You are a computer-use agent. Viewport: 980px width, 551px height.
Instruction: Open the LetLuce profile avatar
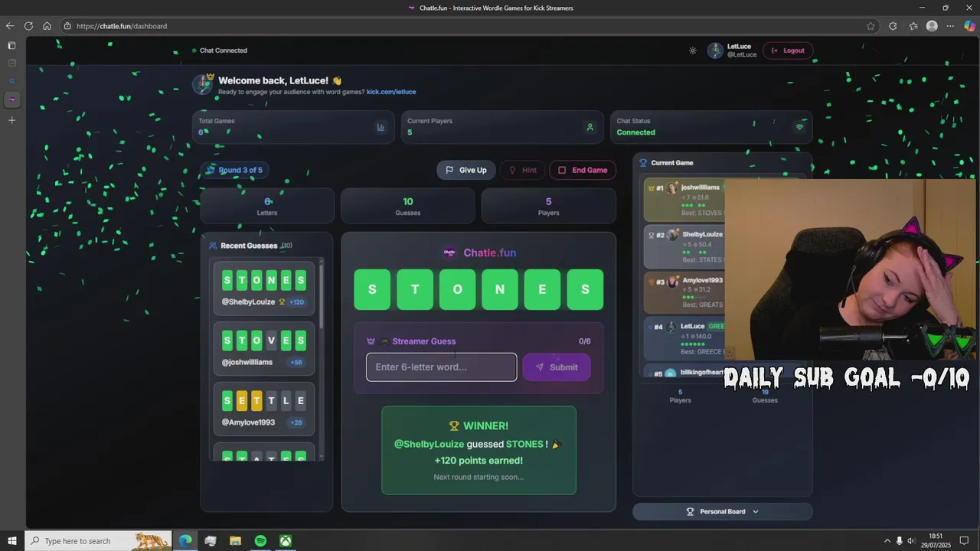point(715,51)
